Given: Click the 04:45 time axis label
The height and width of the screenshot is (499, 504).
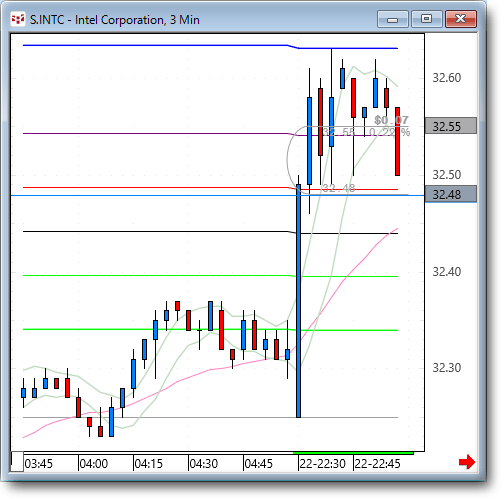Looking at the screenshot, I should 259,464.
